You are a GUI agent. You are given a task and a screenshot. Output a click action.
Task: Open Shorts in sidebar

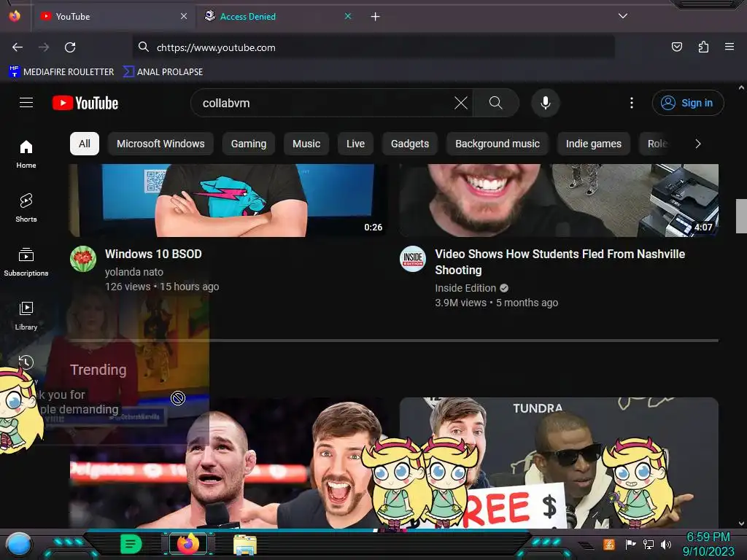point(26,208)
